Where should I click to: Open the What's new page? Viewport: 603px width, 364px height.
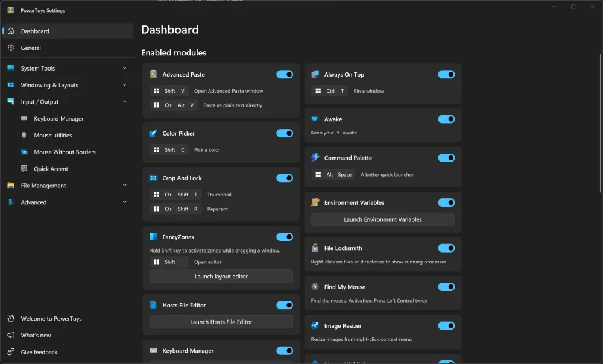tap(68, 335)
